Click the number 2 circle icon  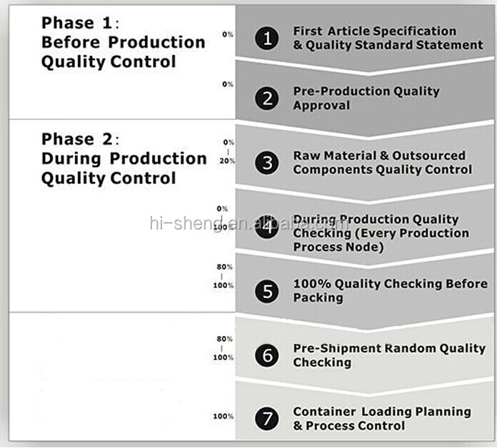pyautogui.click(x=267, y=98)
